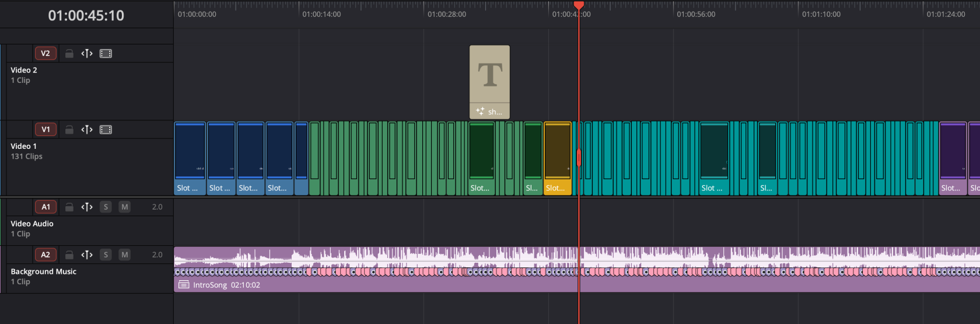Select the dark green Sl... clip
Screen dimensions: 980x324
(533, 158)
